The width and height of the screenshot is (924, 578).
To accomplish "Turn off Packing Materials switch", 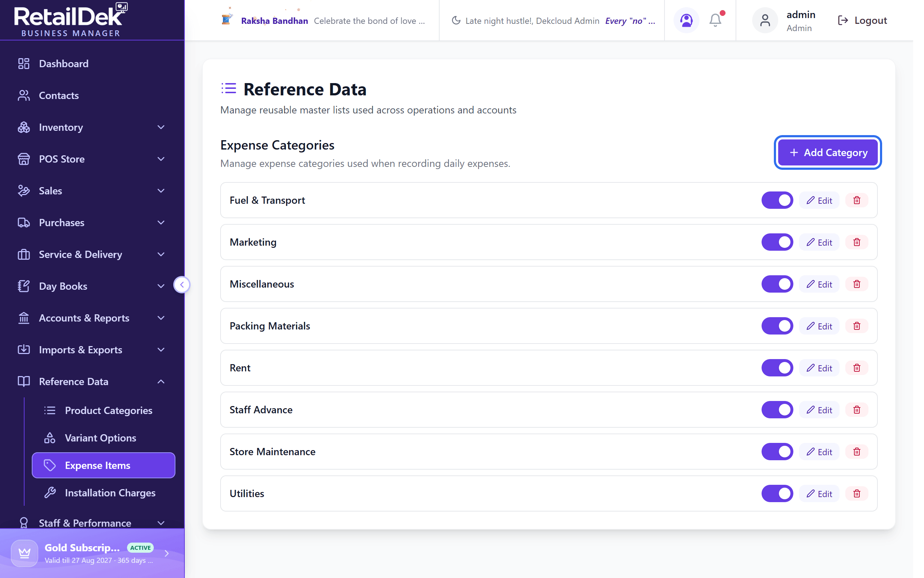I will tap(777, 326).
